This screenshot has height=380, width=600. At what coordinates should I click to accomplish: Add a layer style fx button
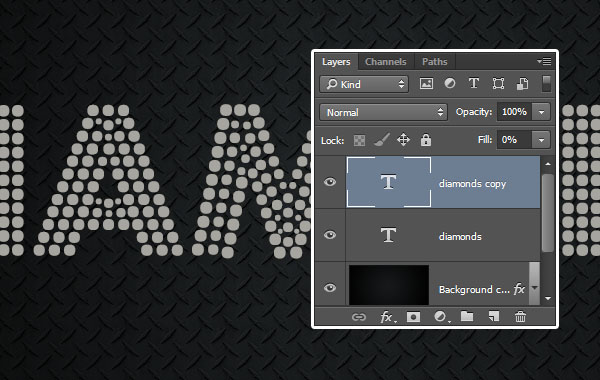[x=387, y=317]
